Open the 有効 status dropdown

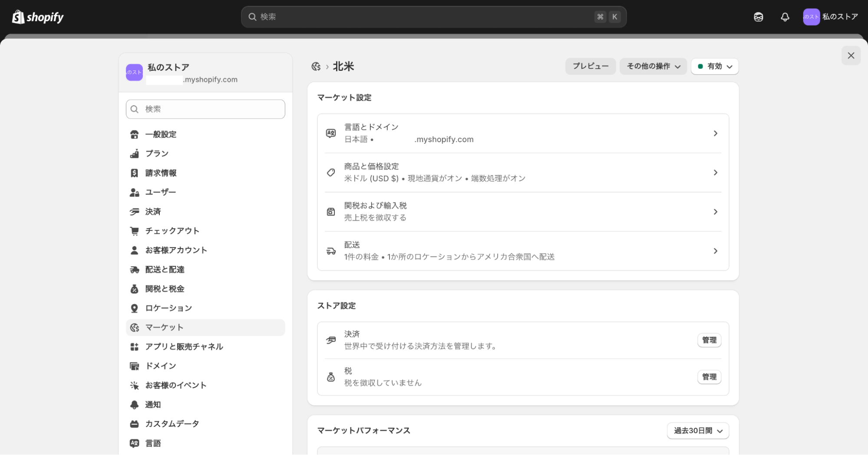(x=714, y=66)
